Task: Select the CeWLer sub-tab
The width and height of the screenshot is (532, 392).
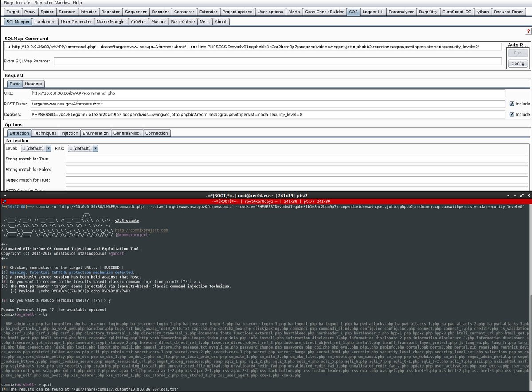Action: (139, 21)
